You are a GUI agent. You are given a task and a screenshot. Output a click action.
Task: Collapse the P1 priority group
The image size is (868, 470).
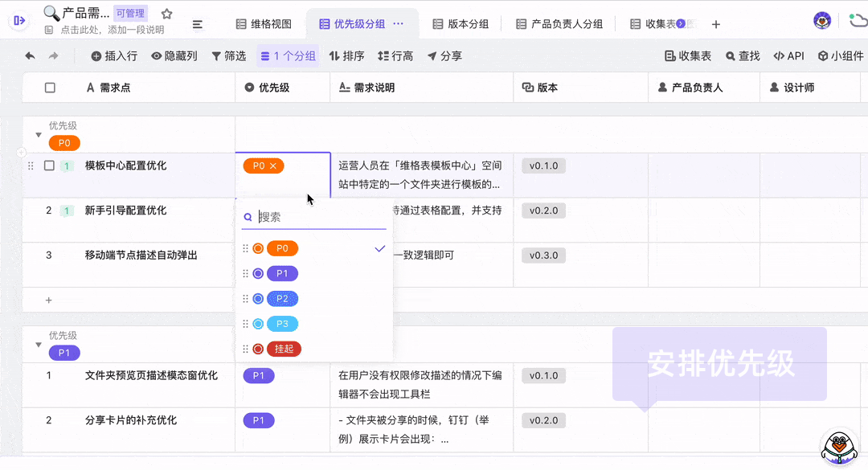point(38,345)
